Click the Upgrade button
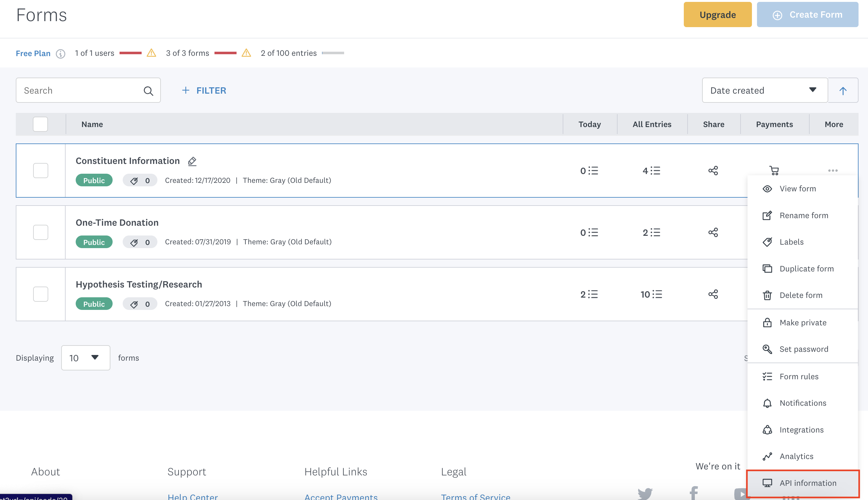 click(717, 15)
